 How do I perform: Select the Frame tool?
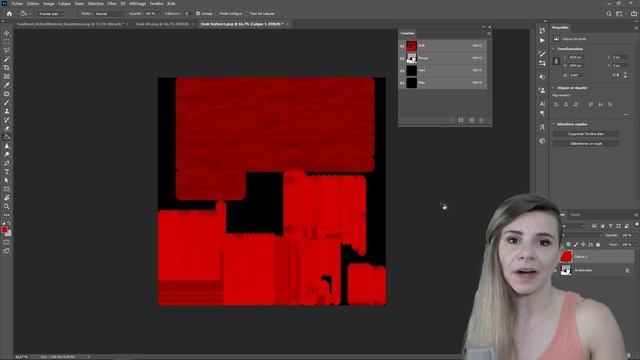(x=7, y=76)
